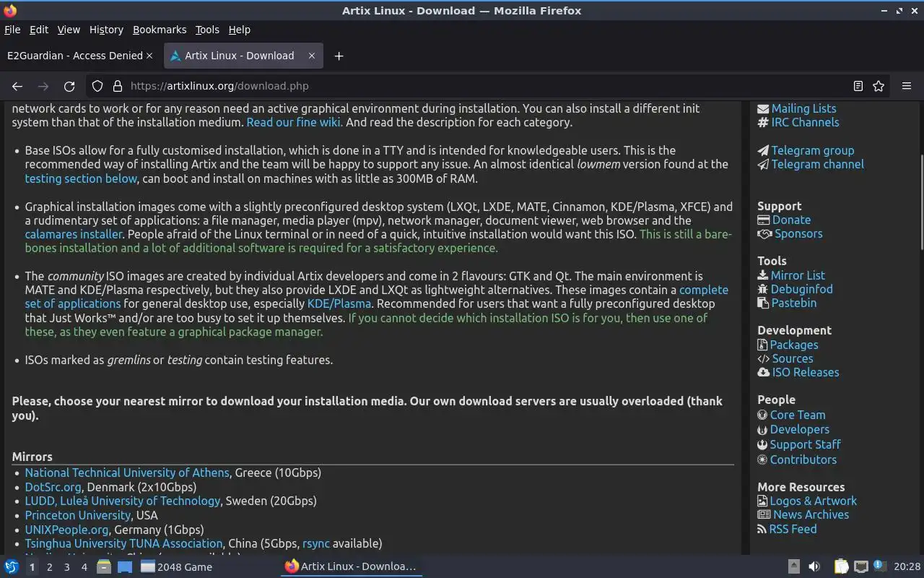The image size is (924, 578).
Task: Open the 'Read our fine wiki.' link
Action: tap(295, 122)
